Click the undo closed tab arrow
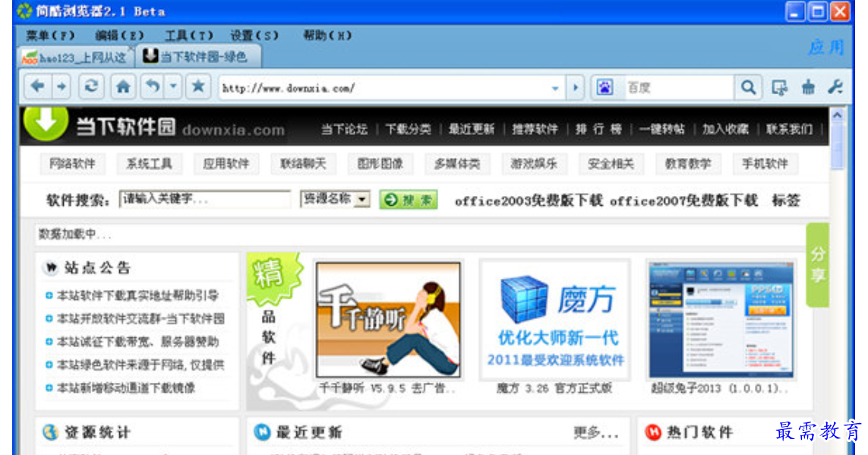Screen dimensions: 868x455 (x=152, y=87)
